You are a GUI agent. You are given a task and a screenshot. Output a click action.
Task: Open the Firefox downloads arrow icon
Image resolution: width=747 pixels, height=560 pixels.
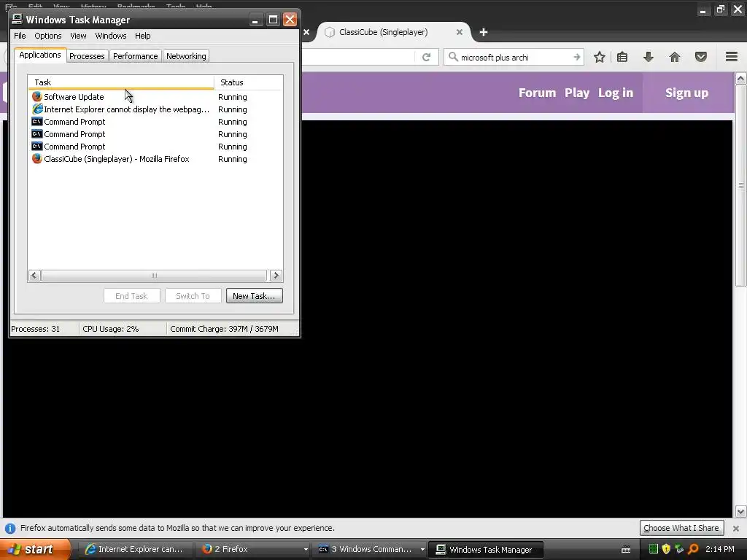648,57
